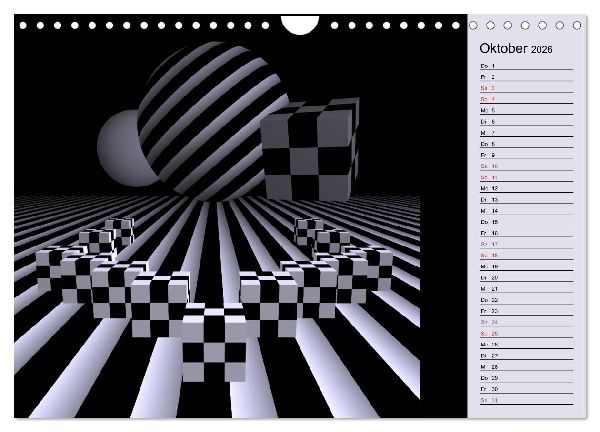Image resolution: width=600 pixels, height=432 pixels.
Task: Select the Mi 21 date row
Action: [527, 289]
